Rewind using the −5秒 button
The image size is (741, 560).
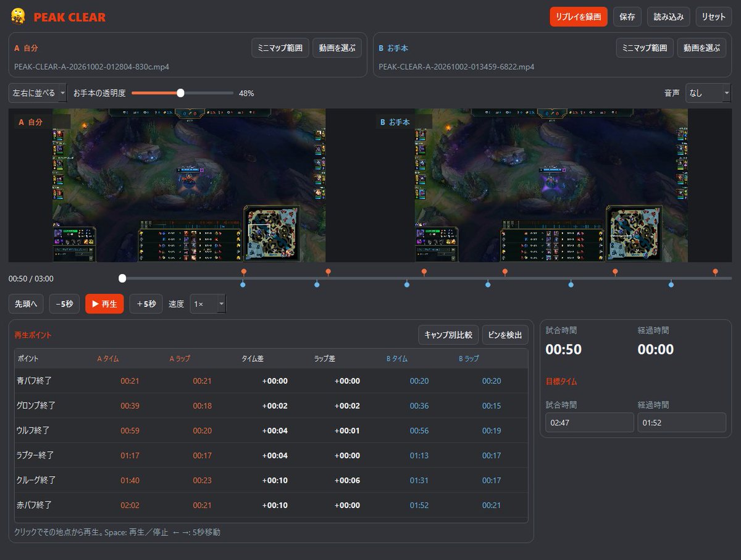(64, 304)
